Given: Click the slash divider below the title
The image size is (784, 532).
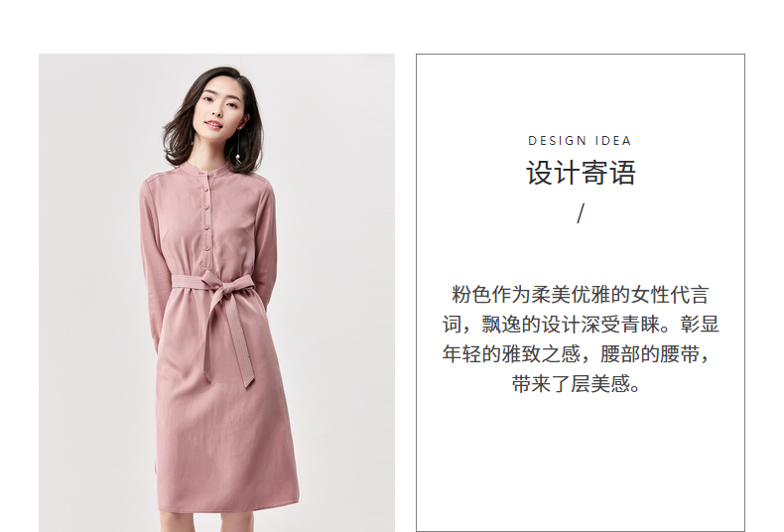Looking at the screenshot, I should (580, 213).
